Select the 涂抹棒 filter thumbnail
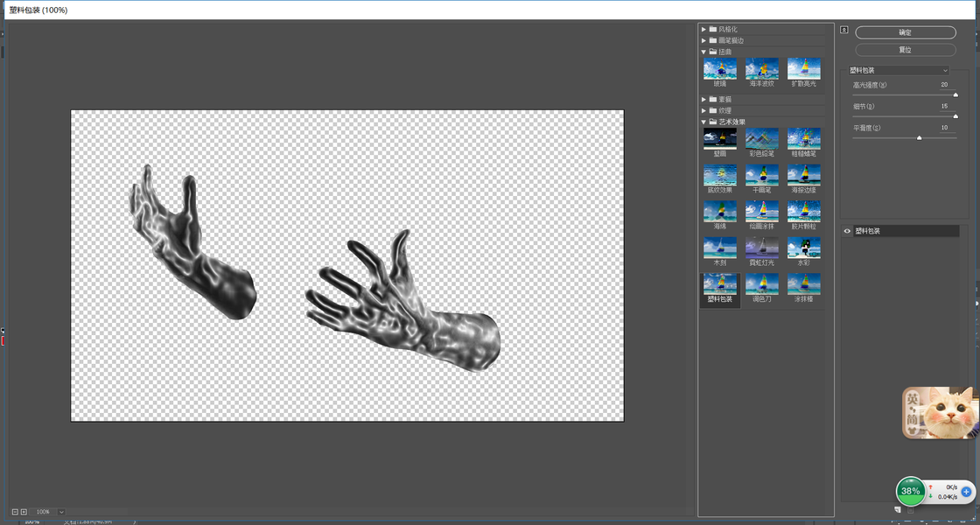Screen dimensions: 980x525 point(804,283)
